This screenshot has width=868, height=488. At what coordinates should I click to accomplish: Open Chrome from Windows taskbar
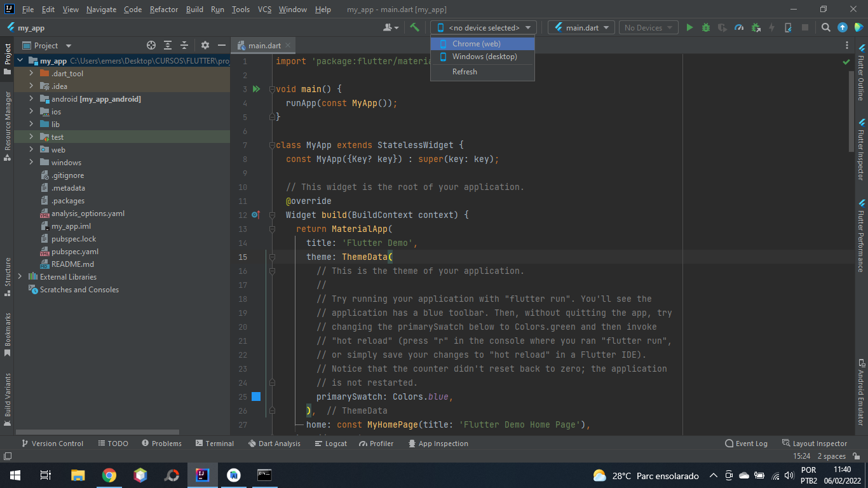pos(109,475)
